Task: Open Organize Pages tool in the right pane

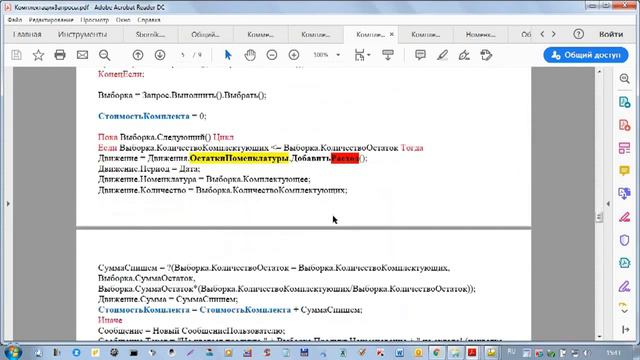Action: 624,148
